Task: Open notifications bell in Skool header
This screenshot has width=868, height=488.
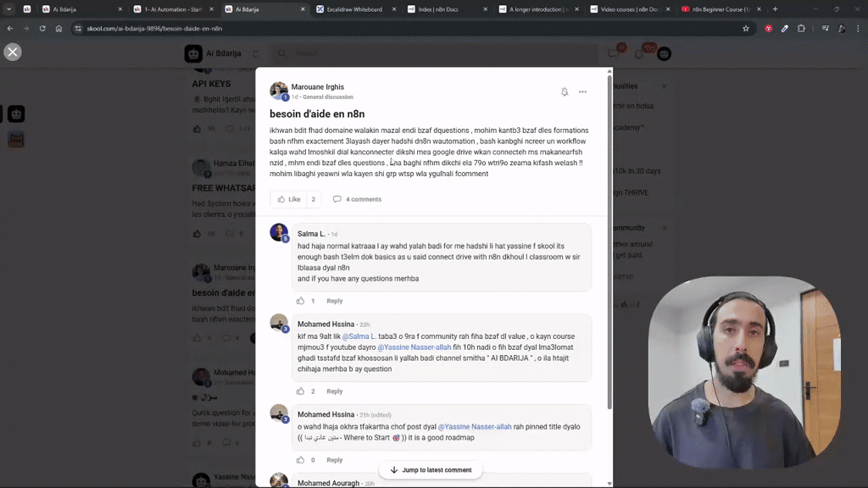Action: click(639, 53)
